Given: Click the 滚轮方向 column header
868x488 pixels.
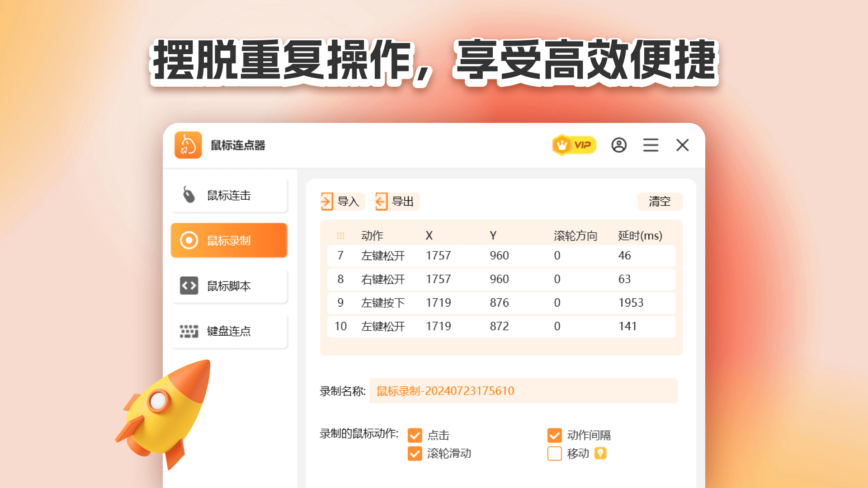Looking at the screenshot, I should [576, 235].
